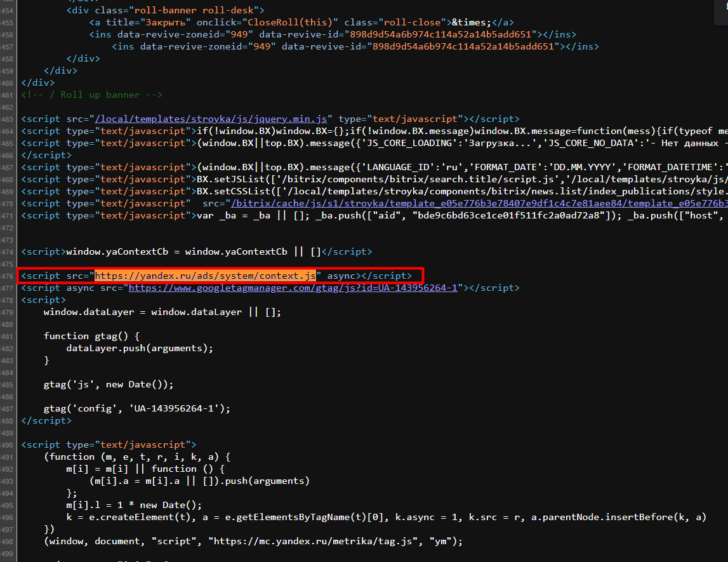Click the "CloseRoll(this)" onclick value
This screenshot has width=728, height=562.
coord(290,22)
